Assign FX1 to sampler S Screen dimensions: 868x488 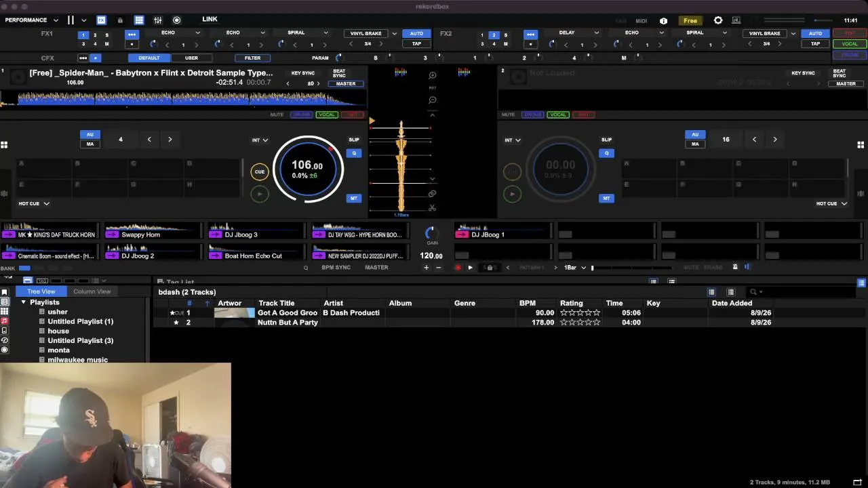pyautogui.click(x=106, y=35)
